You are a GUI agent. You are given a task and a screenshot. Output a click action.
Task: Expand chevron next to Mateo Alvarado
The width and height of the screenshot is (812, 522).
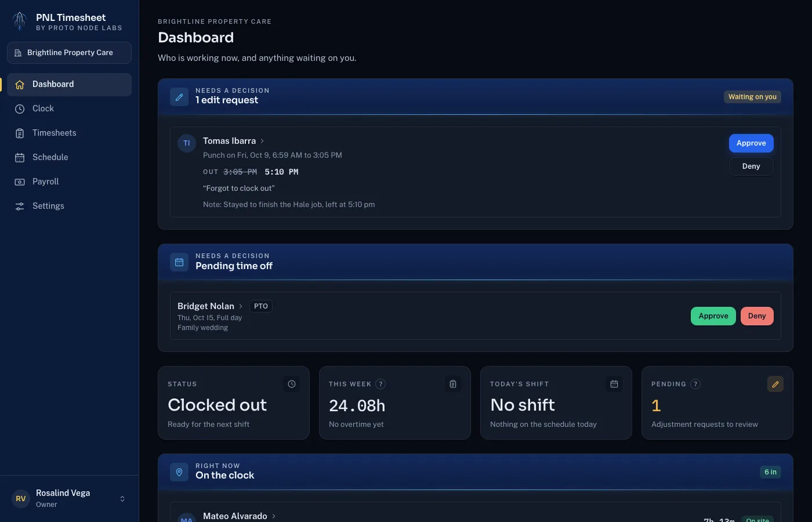click(x=274, y=516)
